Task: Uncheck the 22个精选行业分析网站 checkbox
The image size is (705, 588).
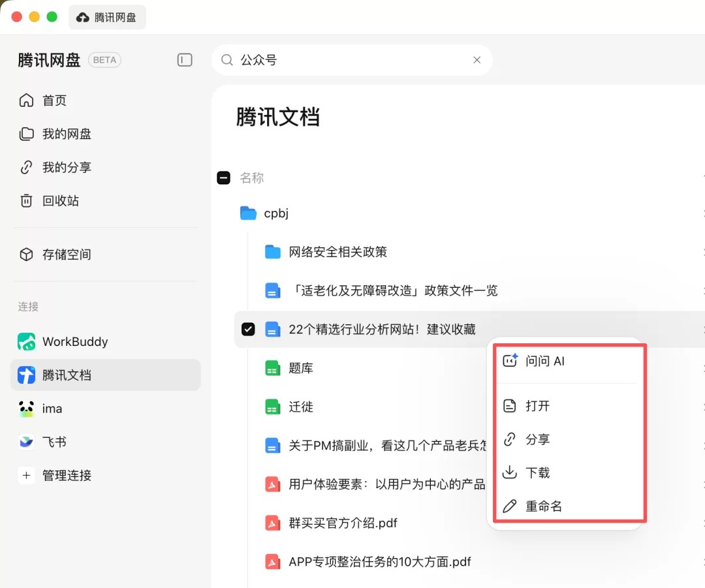Action: (x=248, y=329)
